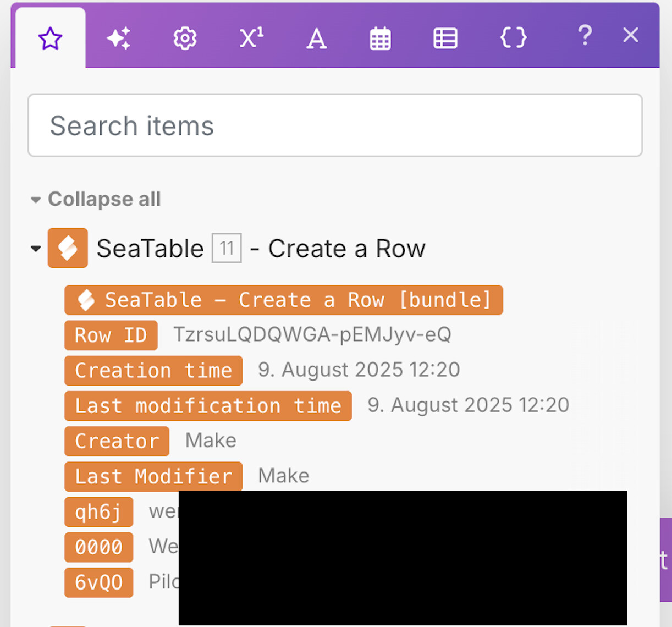Open date and time functions tab
The image size is (672, 627).
pyautogui.click(x=380, y=38)
